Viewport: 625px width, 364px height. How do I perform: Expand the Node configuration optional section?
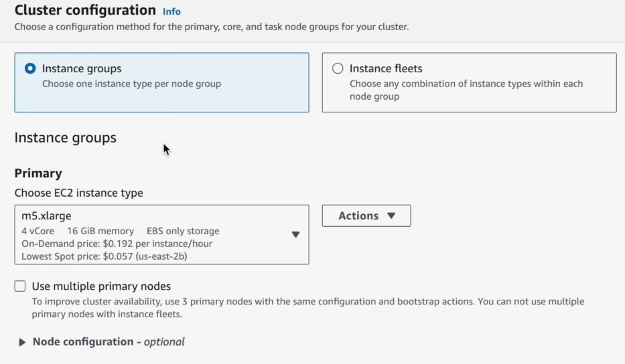(x=102, y=342)
